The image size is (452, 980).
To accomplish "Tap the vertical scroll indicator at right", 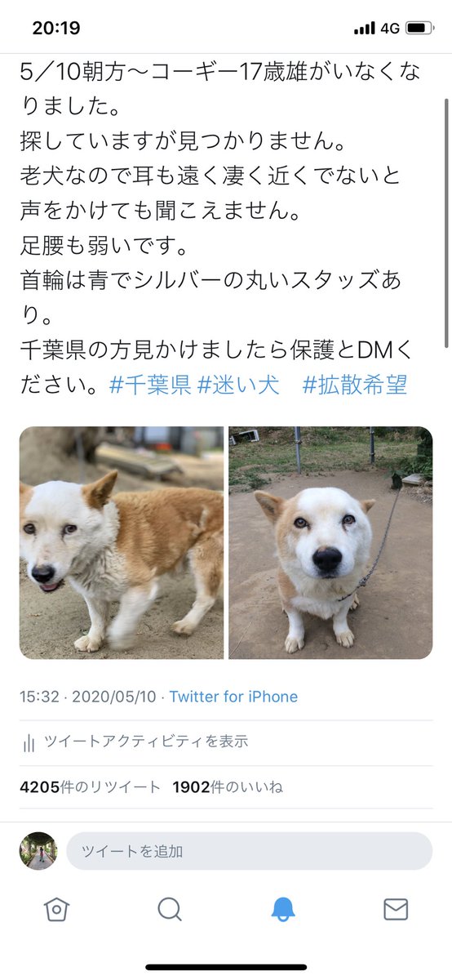I will pos(445,204).
